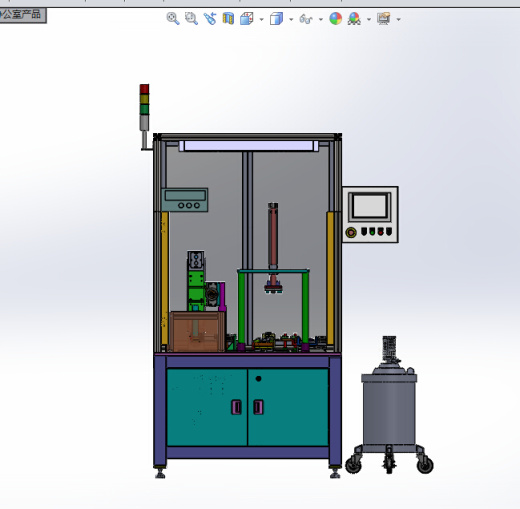The width and height of the screenshot is (520, 509).
Task: Click the Apply Scene icon
Action: click(x=354, y=19)
